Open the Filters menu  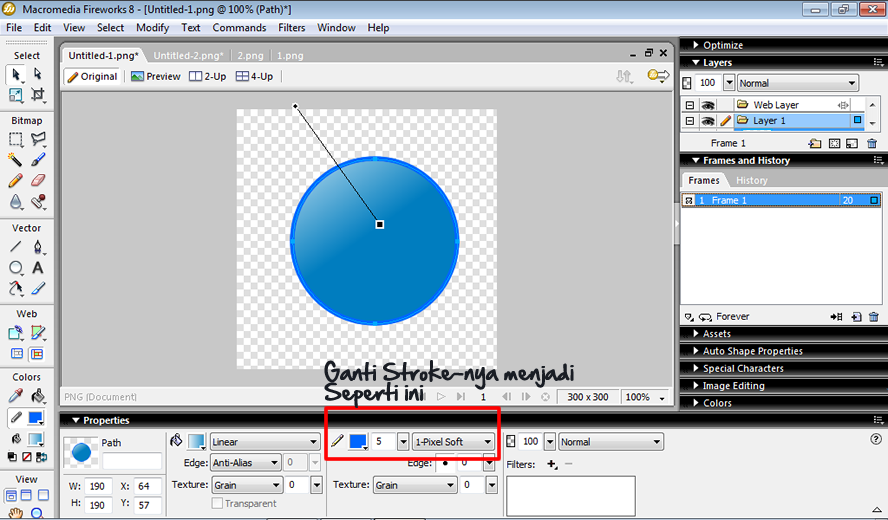pyautogui.click(x=292, y=28)
